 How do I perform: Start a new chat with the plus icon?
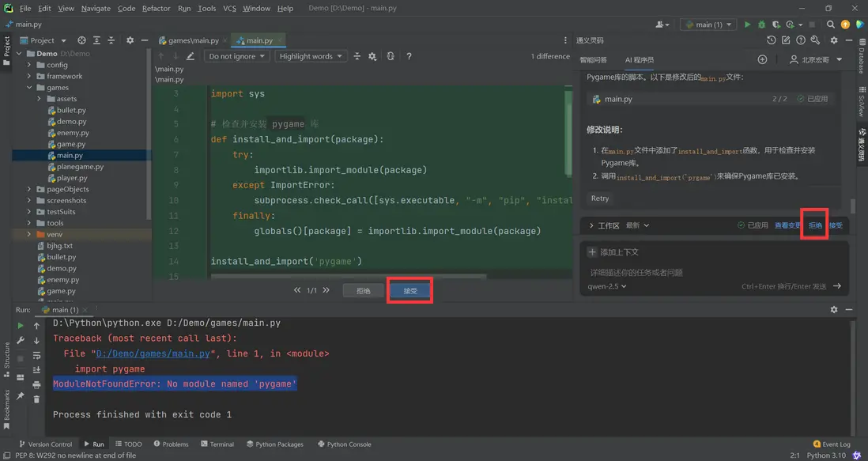click(x=762, y=59)
